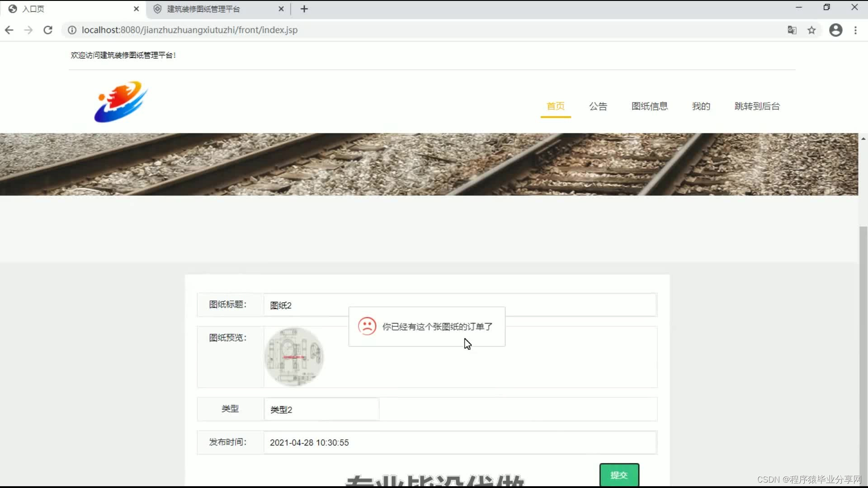The image size is (868, 488).
Task: Click the reload page icon
Action: 48,30
